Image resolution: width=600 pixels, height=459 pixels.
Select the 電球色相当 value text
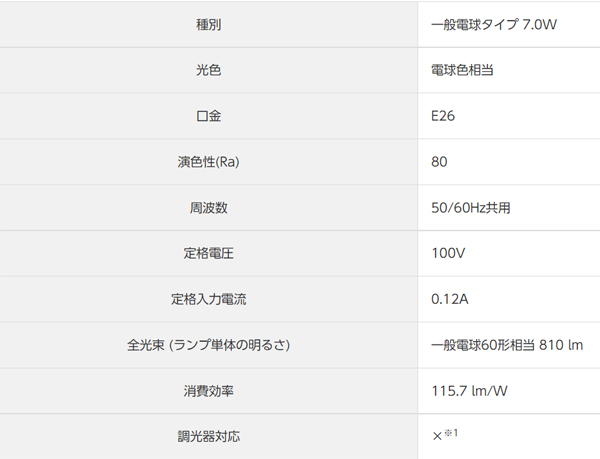(x=462, y=70)
